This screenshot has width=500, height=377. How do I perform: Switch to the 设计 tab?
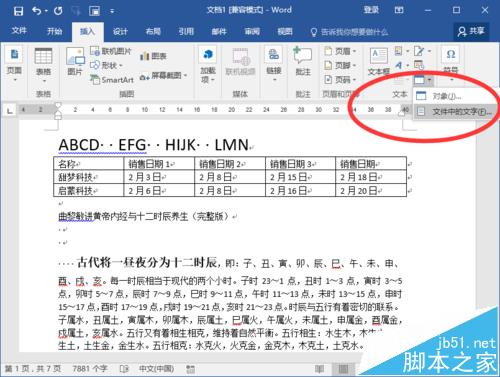pos(120,31)
